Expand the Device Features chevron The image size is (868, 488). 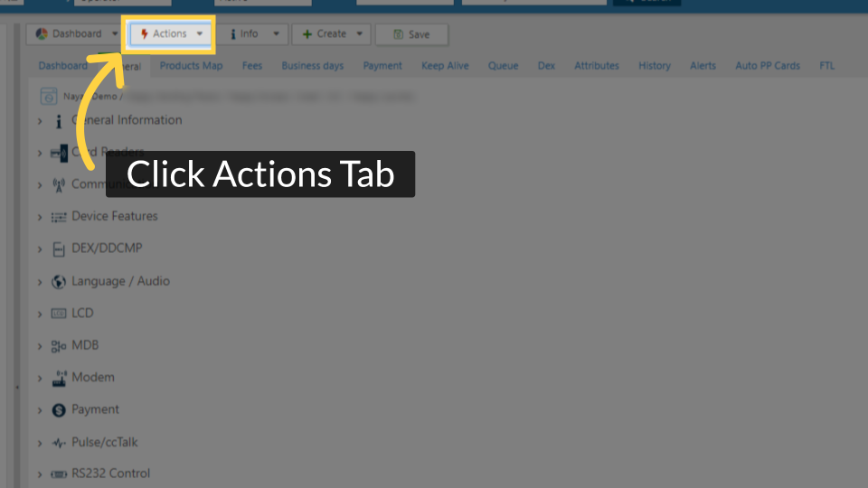pos(40,218)
